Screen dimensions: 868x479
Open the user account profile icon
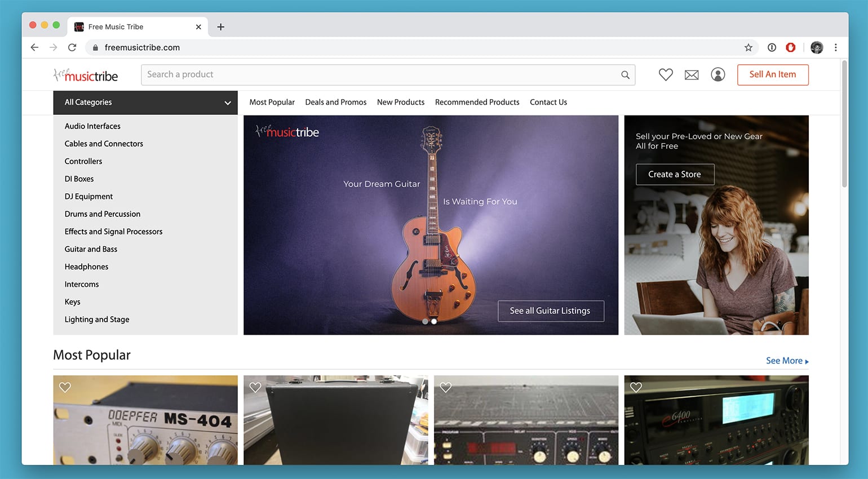pos(718,74)
